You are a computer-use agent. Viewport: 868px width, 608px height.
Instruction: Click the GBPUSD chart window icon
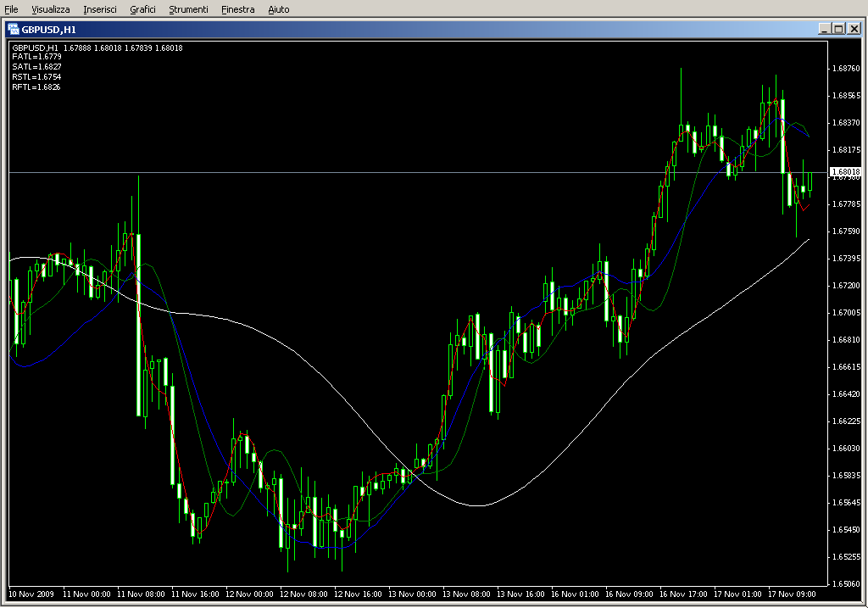pyautogui.click(x=13, y=30)
